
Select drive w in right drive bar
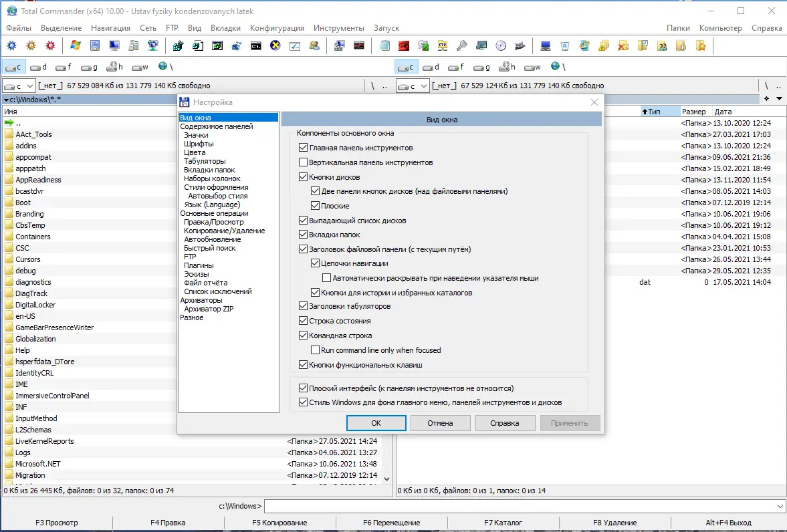[x=532, y=67]
